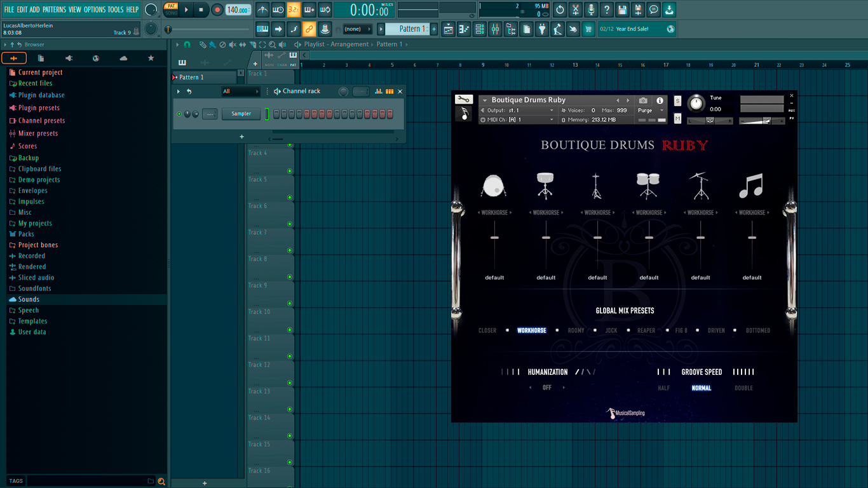
Task: Click the Record transport button
Action: (x=217, y=10)
